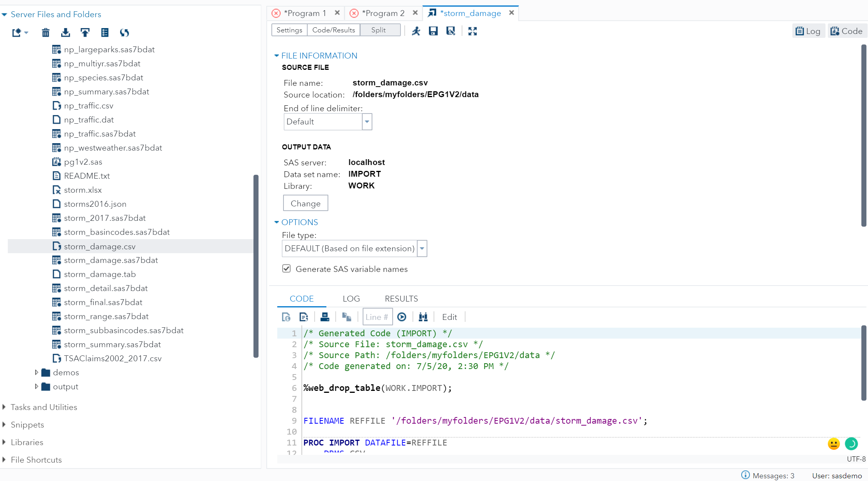
Task: Open the RESULTS tab
Action: click(x=401, y=299)
